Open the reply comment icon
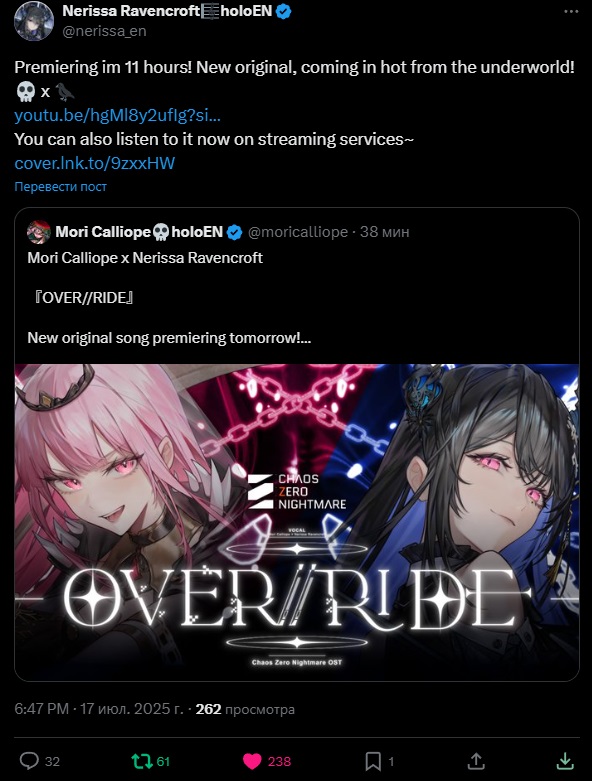Image resolution: width=592 pixels, height=781 pixels. point(29,761)
